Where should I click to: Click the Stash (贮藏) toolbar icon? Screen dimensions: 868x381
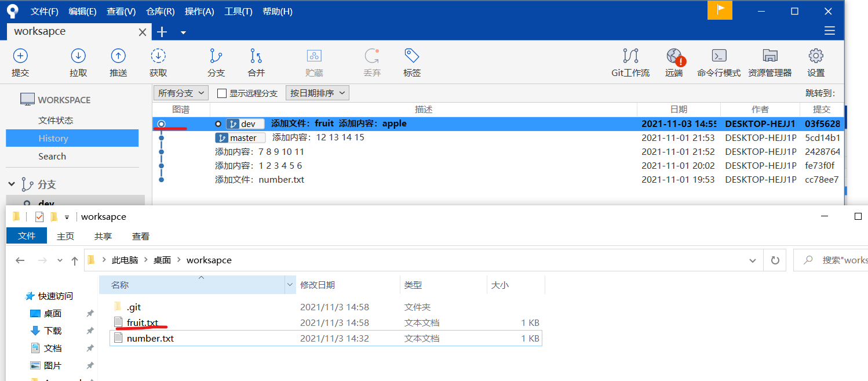tap(314, 56)
